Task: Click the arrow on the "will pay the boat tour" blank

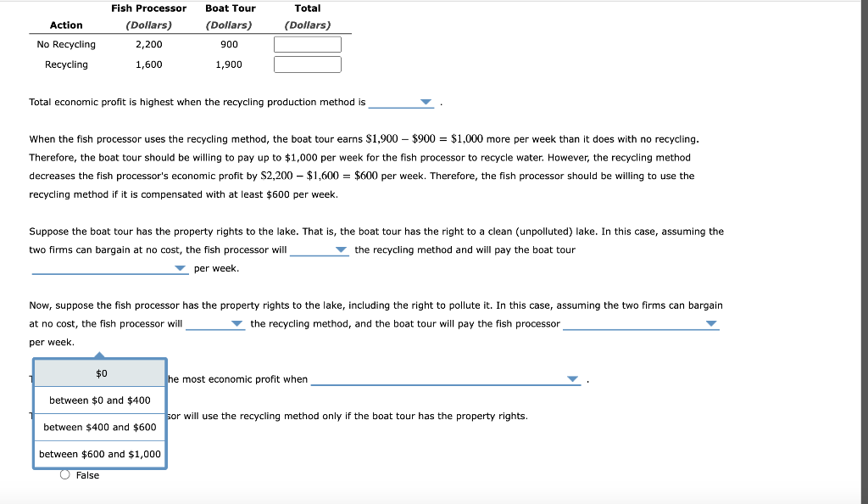Action: tap(179, 269)
